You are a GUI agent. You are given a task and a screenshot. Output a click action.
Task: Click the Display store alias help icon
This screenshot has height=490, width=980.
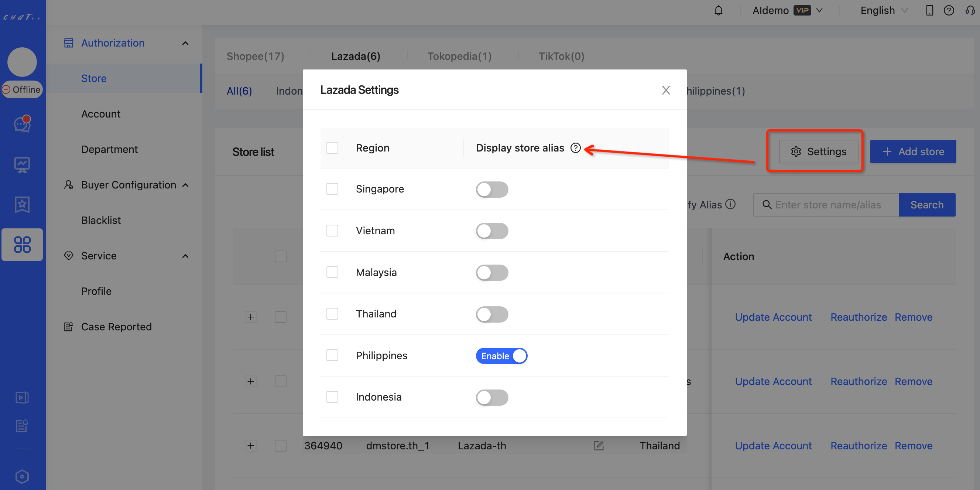coord(575,148)
